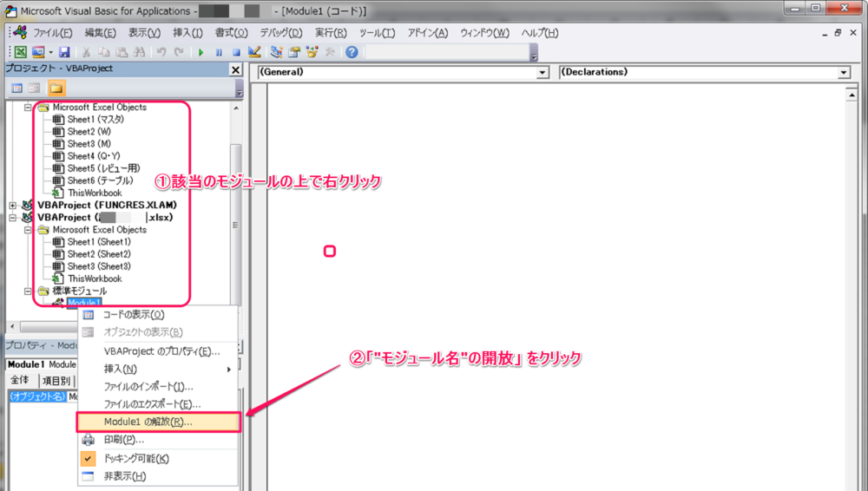
Task: Open Help via the blue question mark icon
Action: click(351, 52)
